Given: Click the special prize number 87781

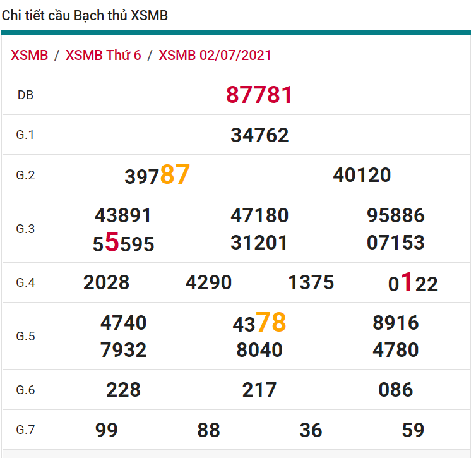Looking at the screenshot, I should pyautogui.click(x=259, y=95).
